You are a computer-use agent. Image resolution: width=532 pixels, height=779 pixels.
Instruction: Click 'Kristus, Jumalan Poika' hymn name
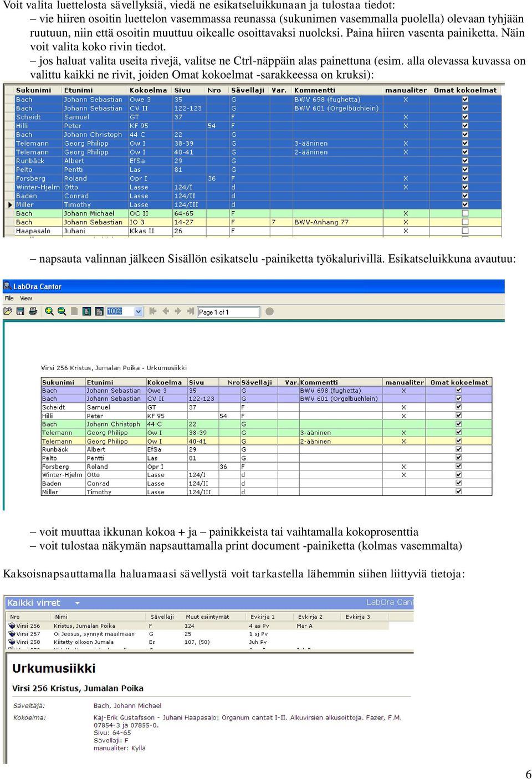click(84, 626)
